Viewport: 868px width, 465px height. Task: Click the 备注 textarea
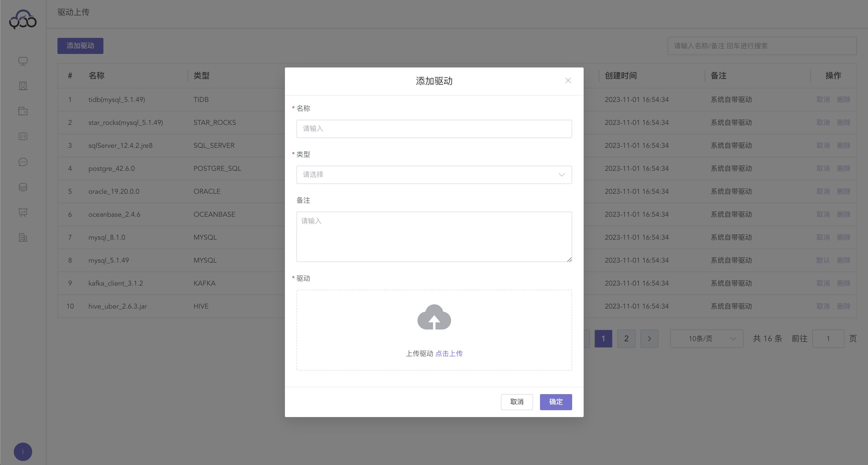[x=434, y=237]
